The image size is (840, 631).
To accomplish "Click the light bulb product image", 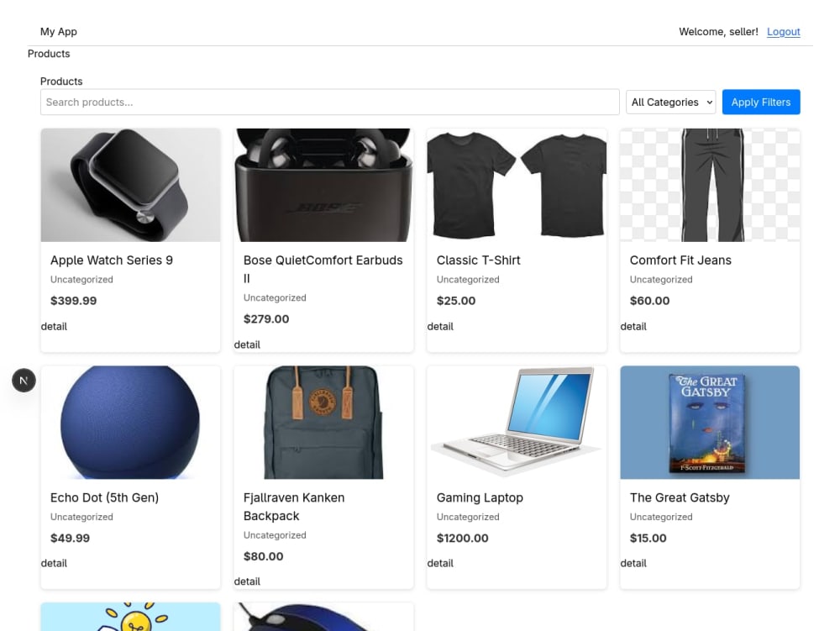I will pos(130,617).
